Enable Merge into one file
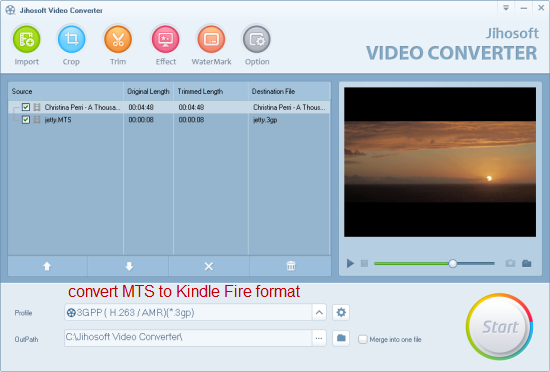Viewport: 550px width, 372px height. click(x=363, y=339)
